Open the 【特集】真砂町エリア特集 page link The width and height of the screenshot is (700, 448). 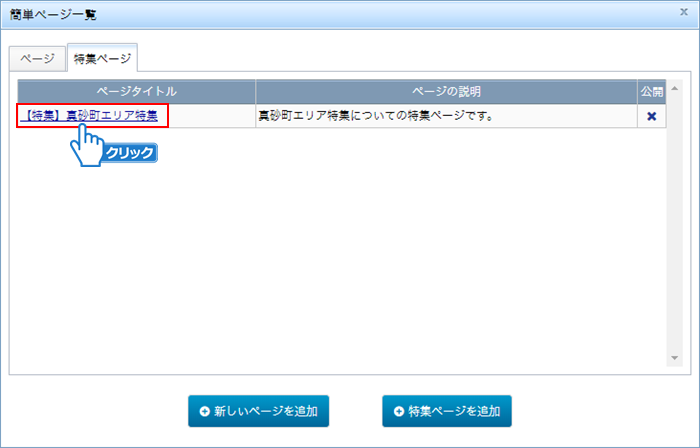(91, 116)
